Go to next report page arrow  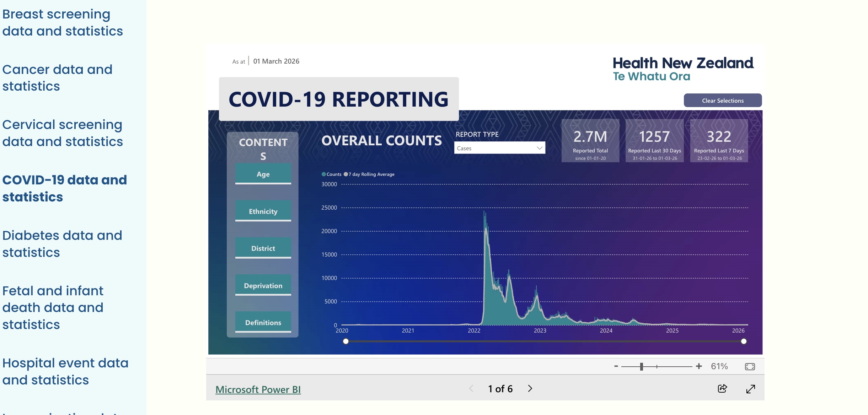tap(530, 388)
